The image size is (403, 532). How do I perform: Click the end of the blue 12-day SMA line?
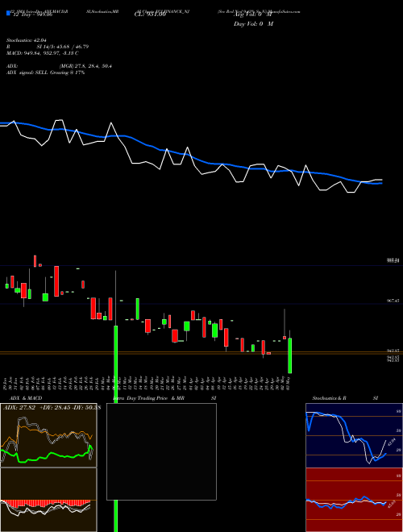[x=381, y=183]
